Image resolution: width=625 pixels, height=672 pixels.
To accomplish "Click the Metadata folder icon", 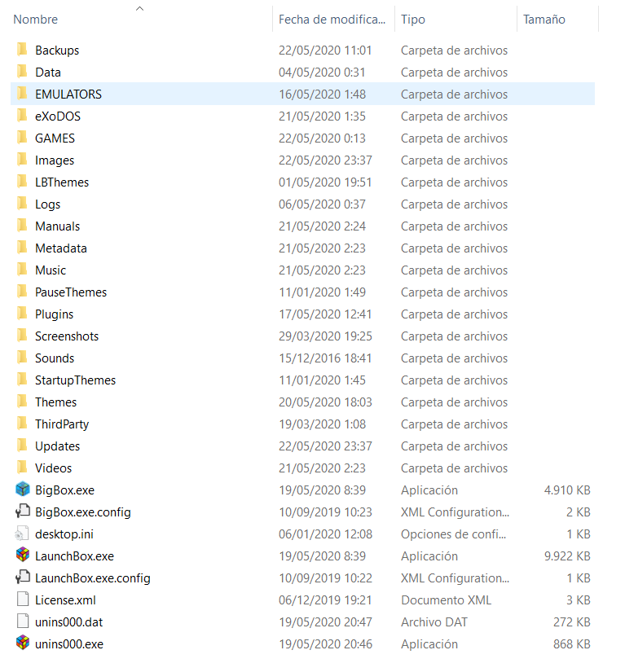I will (x=22, y=248).
